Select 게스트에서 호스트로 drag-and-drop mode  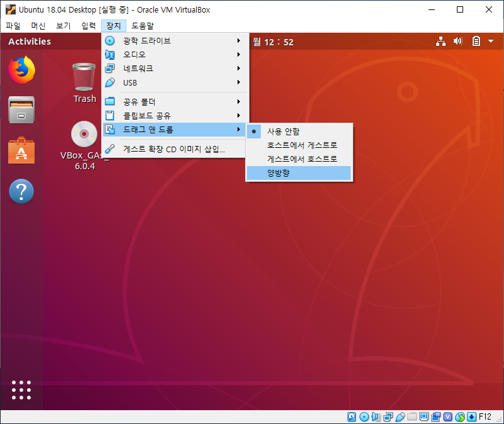coord(299,159)
